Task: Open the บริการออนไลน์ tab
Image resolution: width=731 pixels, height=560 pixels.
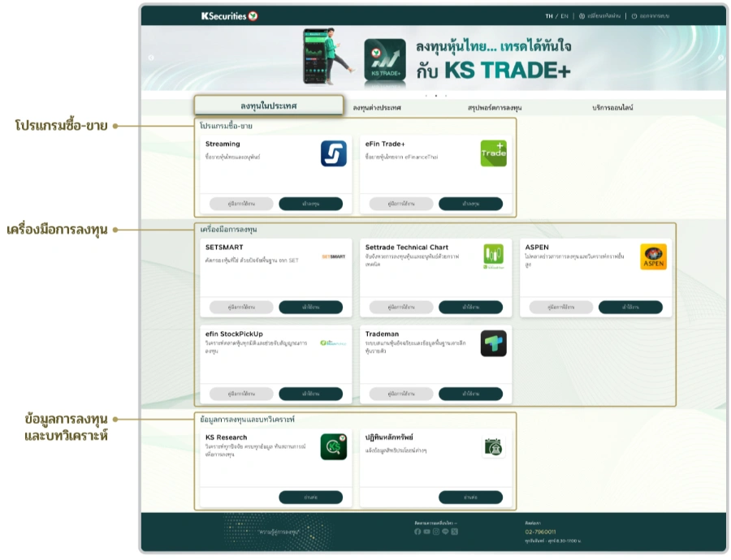Action: coord(612,107)
